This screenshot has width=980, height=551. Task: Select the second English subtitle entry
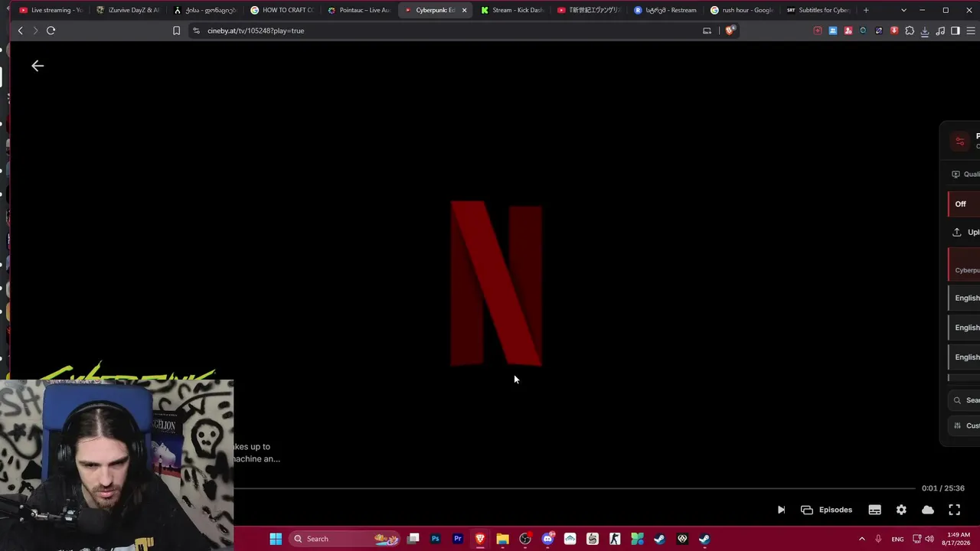964,328
